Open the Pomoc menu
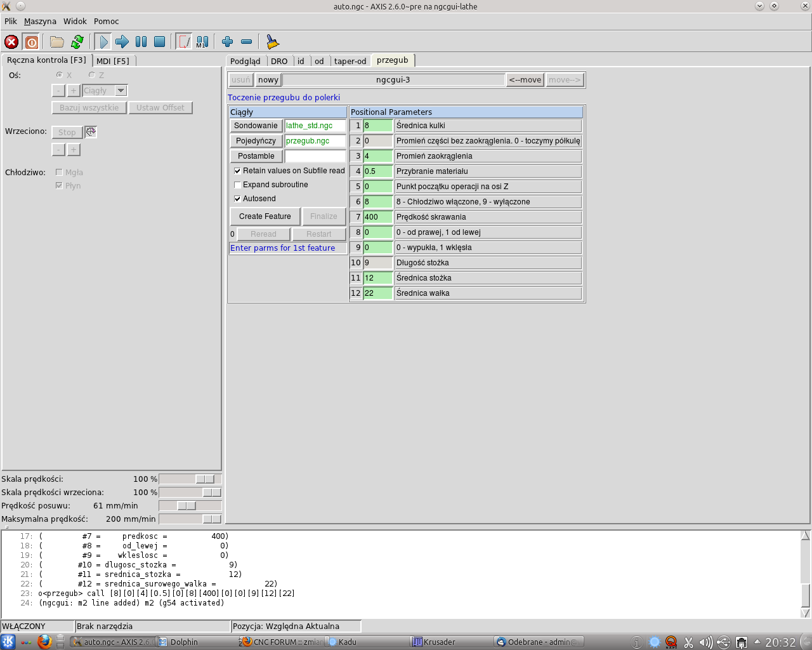Screen dimensions: 812x650 (107, 21)
